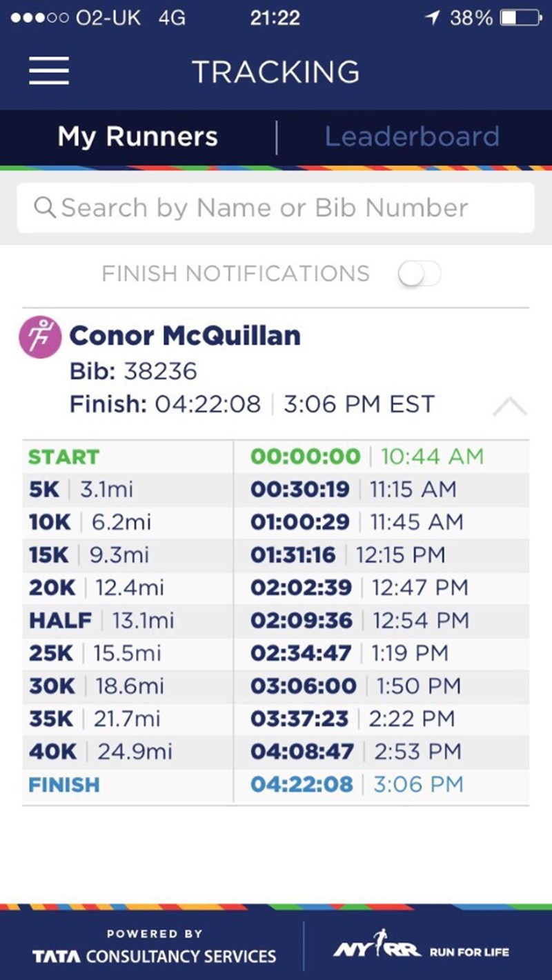The image size is (552, 980).
Task: Tap the FINISH split row
Action: 276,784
